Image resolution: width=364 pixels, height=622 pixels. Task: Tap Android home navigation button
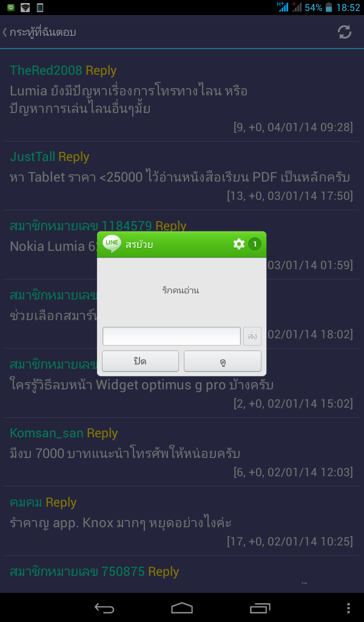coord(182,607)
